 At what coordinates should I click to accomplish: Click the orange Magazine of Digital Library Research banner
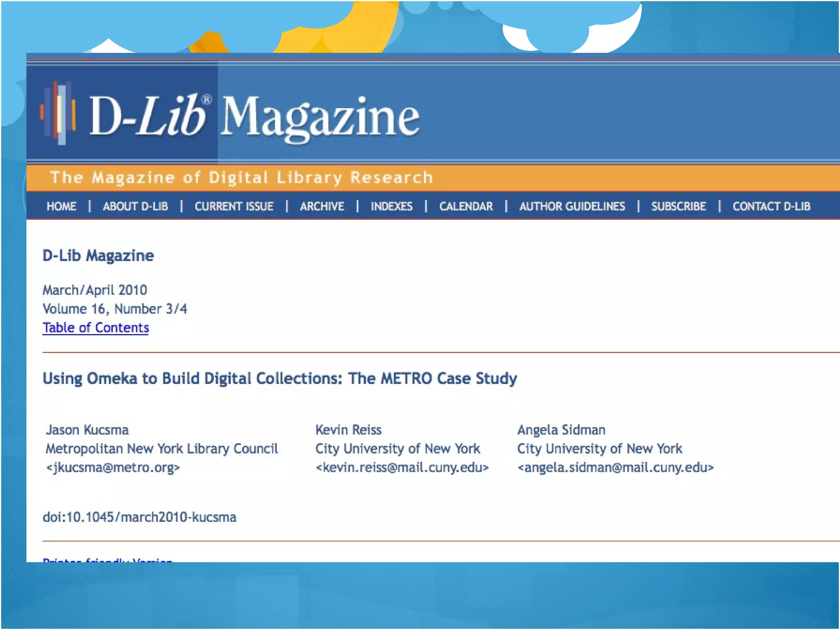[x=241, y=178]
